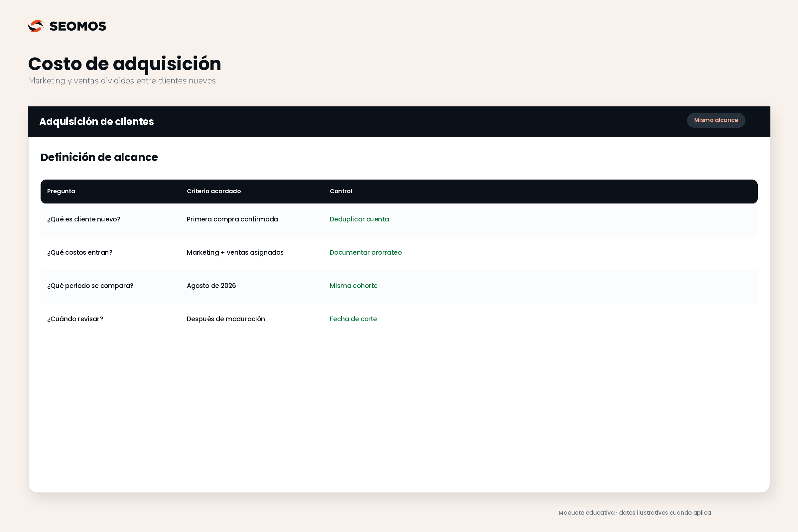Select the Criterio acordado column header

214,191
